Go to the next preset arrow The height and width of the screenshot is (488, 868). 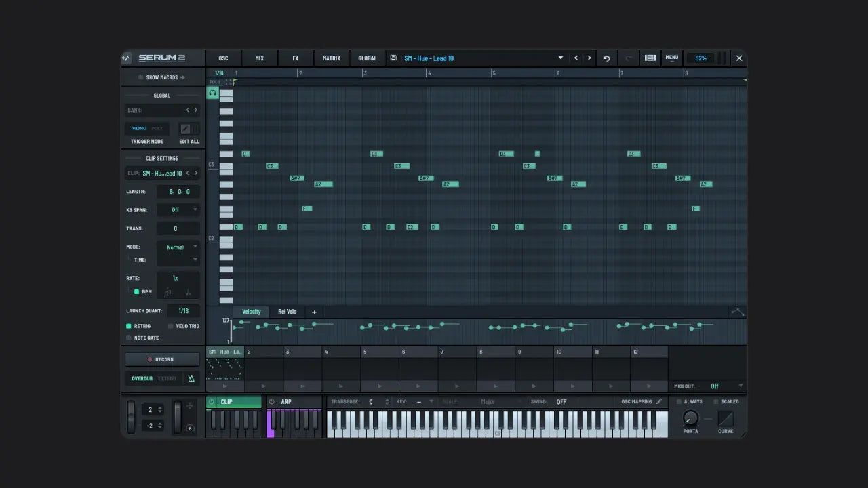[x=589, y=58]
